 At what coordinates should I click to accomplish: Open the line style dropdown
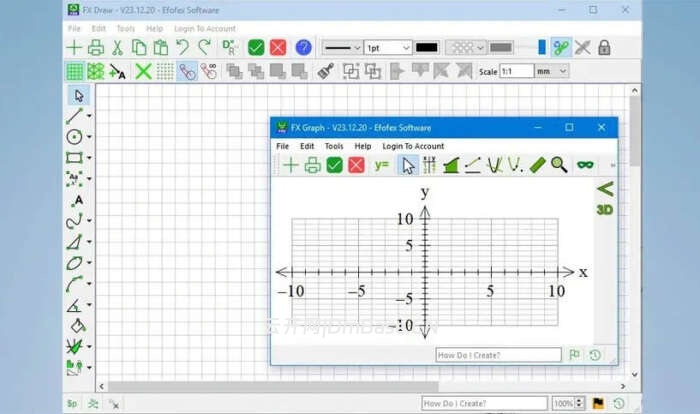[341, 47]
